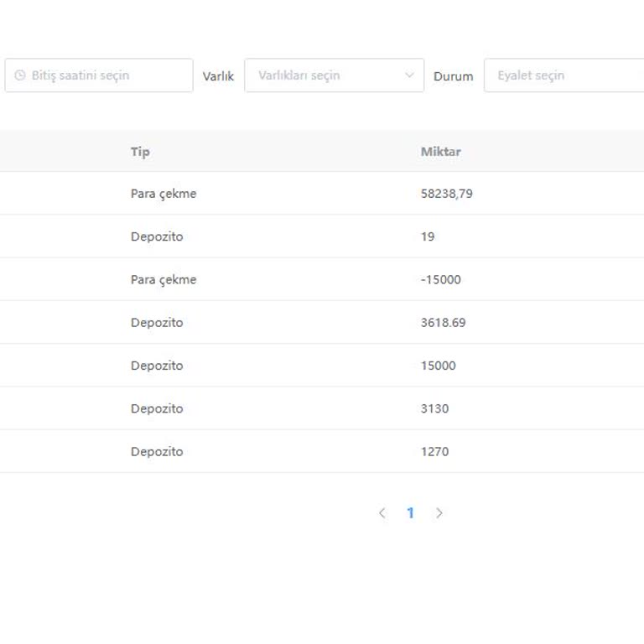The height and width of the screenshot is (644, 644).
Task: Click the chevron arrow in Varlık selector
Action: point(409,75)
